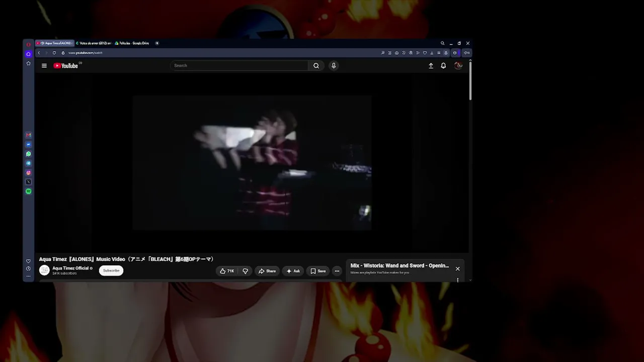Click the YouTube search magnifier button

[316, 66]
